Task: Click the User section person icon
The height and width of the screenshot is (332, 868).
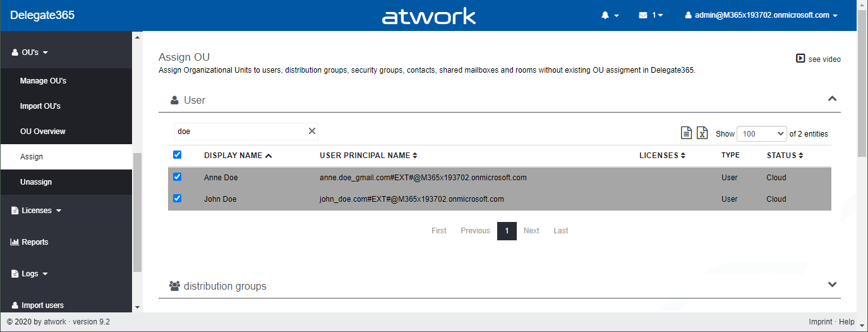Action: [x=175, y=100]
